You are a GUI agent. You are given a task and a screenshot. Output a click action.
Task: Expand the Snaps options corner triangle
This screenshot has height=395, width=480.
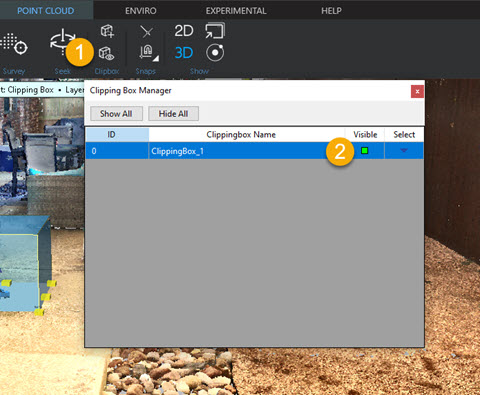click(156, 59)
